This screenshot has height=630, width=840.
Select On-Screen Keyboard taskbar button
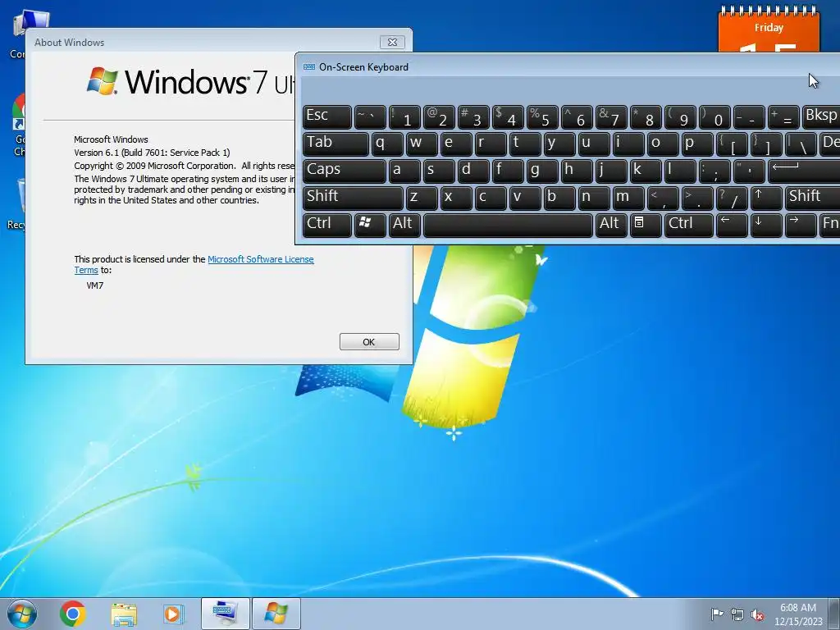[x=226, y=614]
